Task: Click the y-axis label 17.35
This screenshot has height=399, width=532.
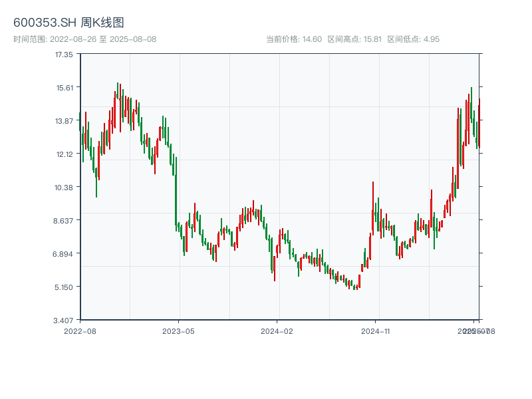Action: click(x=64, y=55)
